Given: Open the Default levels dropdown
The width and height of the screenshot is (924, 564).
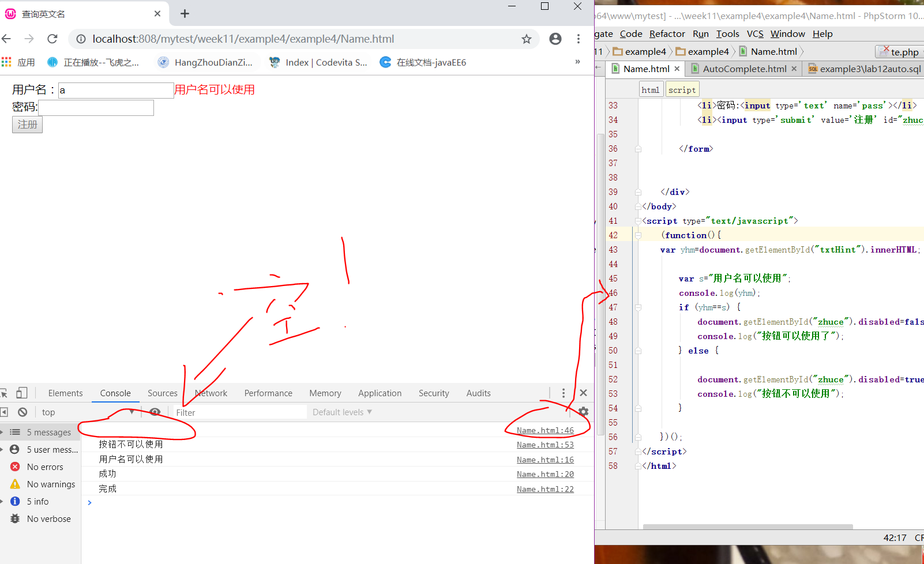Looking at the screenshot, I should coord(342,412).
